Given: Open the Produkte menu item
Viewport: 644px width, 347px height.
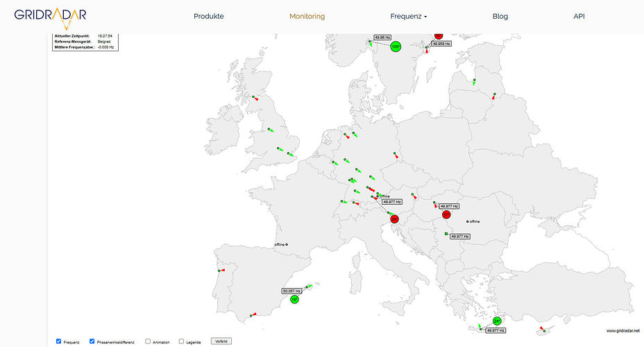Looking at the screenshot, I should (x=209, y=17).
